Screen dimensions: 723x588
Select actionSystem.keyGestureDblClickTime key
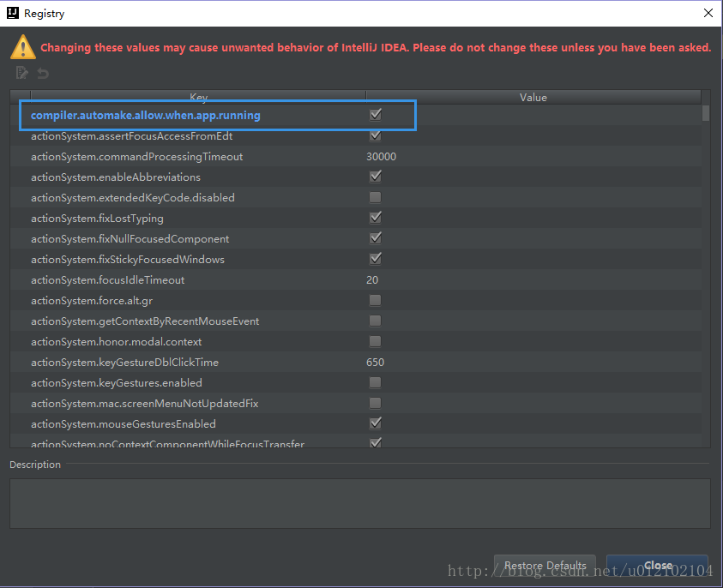point(125,363)
